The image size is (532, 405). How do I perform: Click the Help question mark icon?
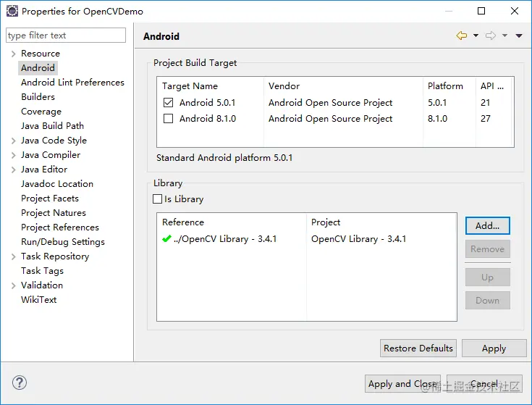[20, 383]
